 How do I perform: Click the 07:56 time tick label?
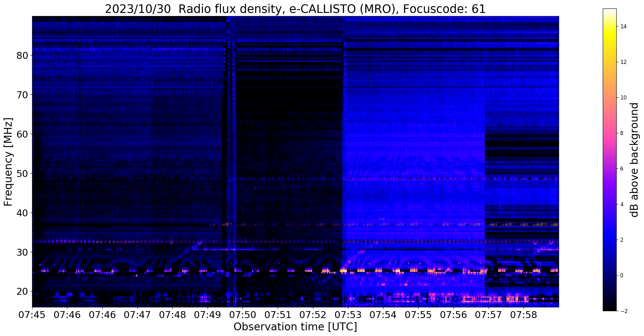pyautogui.click(x=453, y=315)
